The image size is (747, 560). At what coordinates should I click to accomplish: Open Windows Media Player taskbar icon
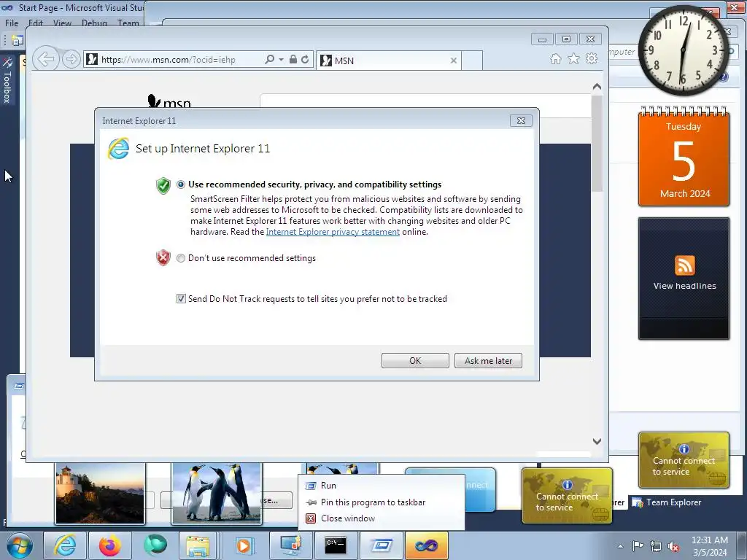pyautogui.click(x=244, y=545)
